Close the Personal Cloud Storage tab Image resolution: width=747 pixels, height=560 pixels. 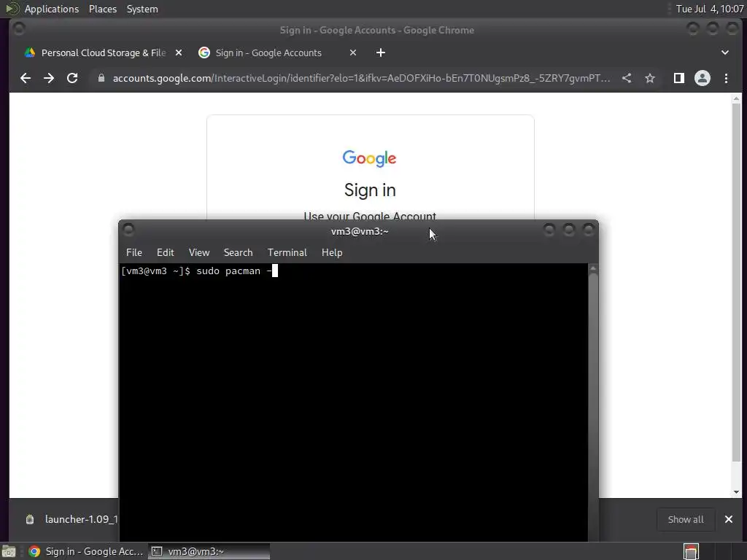coord(179,52)
